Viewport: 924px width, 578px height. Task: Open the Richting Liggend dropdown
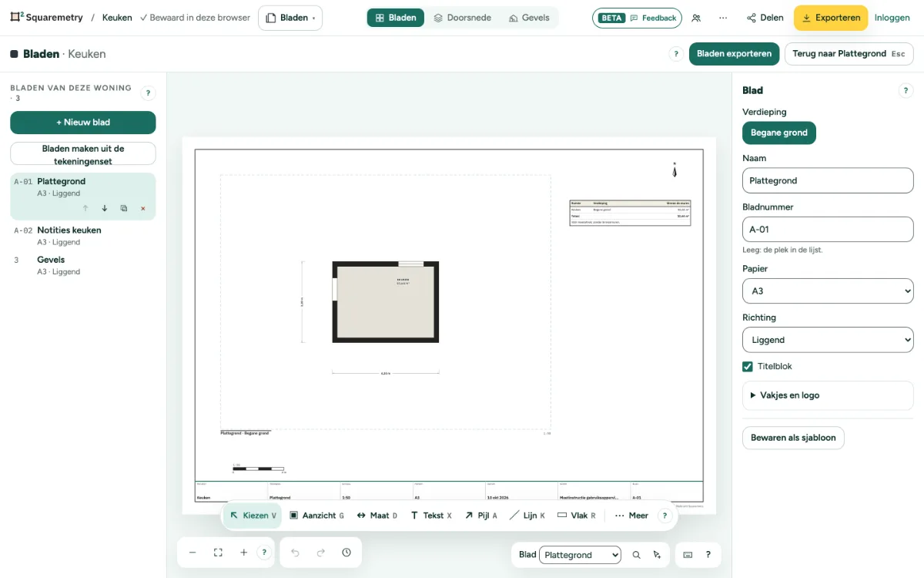(x=828, y=340)
